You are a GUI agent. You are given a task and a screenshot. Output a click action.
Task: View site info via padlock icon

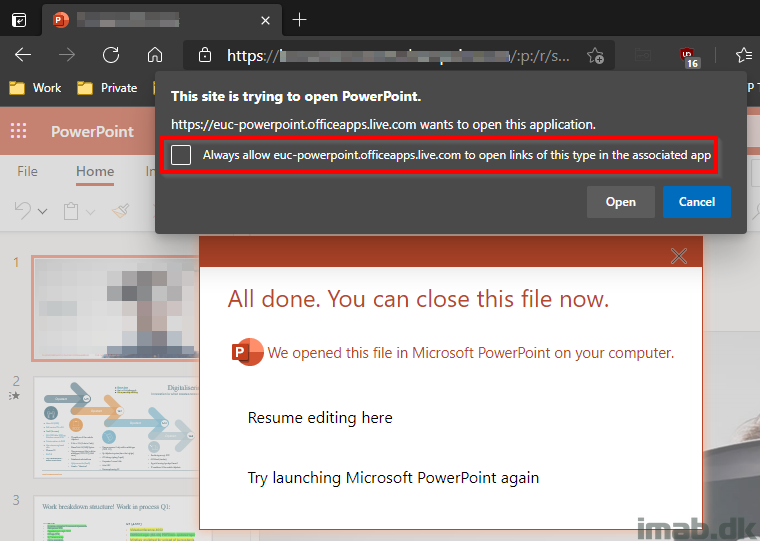pyautogui.click(x=205, y=55)
